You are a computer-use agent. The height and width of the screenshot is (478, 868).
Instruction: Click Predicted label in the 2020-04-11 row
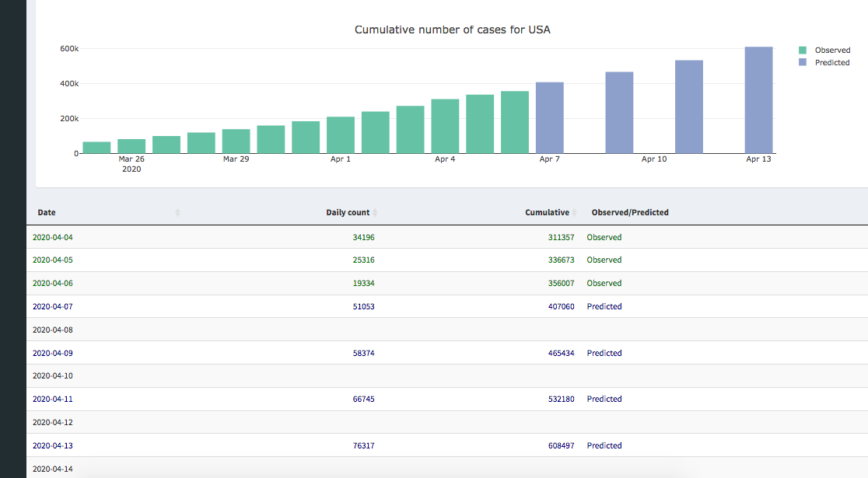tap(604, 399)
